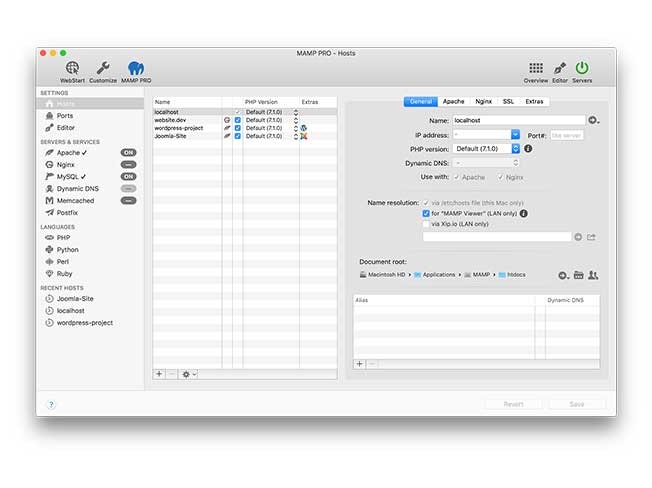
Task: Change PHP version stepper for localhost row
Action: click(x=296, y=112)
